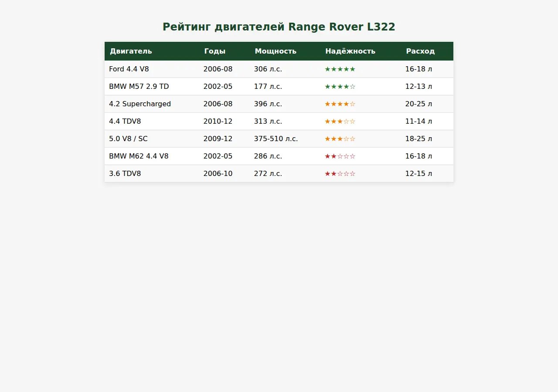
Task: Click the Годы column header
Action: pyautogui.click(x=215, y=51)
